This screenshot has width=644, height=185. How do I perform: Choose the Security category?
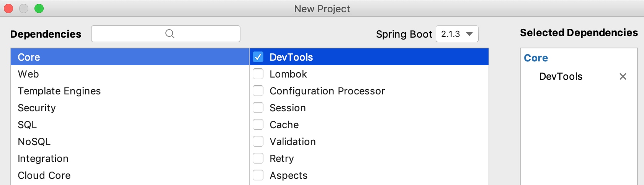pyautogui.click(x=37, y=108)
